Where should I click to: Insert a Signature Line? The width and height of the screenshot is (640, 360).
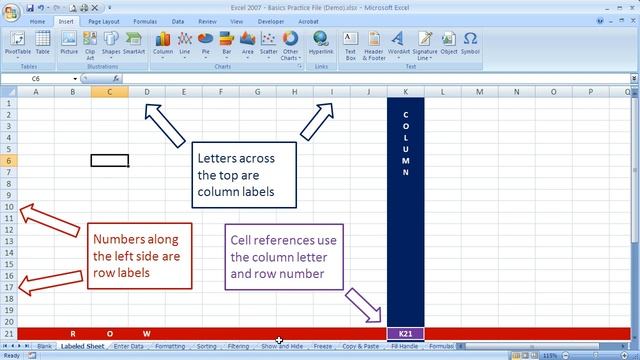tap(425, 46)
